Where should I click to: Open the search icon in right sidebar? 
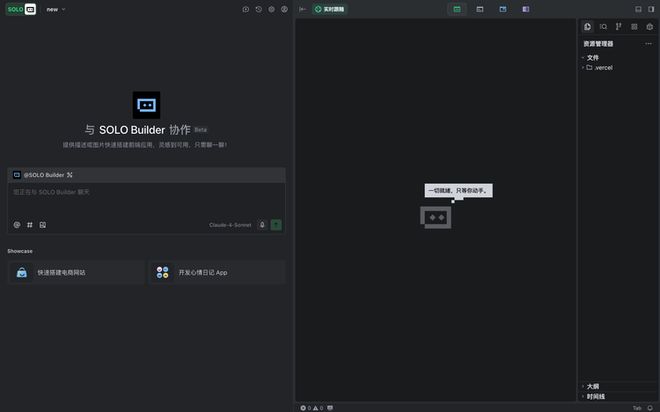point(603,27)
